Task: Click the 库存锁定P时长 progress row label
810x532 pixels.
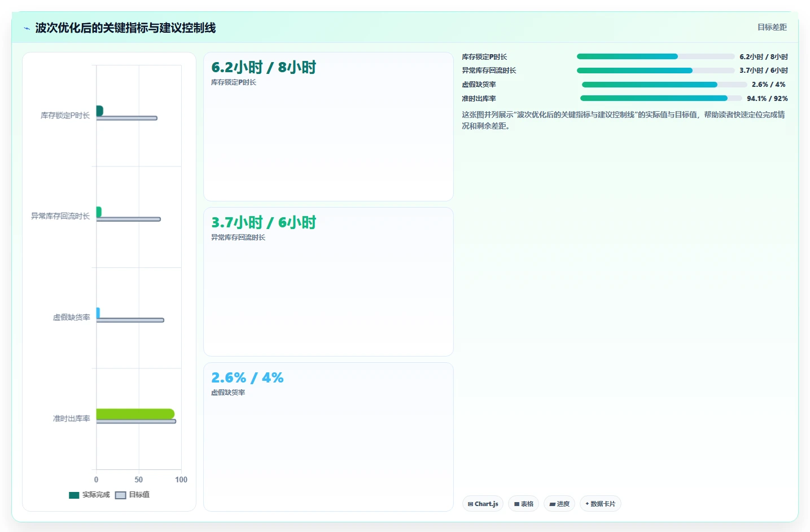Action: point(484,57)
